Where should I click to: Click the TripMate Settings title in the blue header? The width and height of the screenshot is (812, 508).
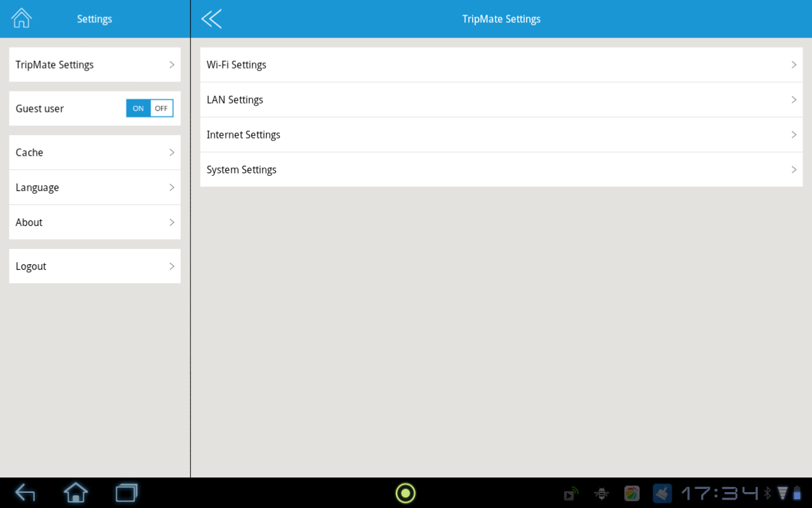[501, 19]
